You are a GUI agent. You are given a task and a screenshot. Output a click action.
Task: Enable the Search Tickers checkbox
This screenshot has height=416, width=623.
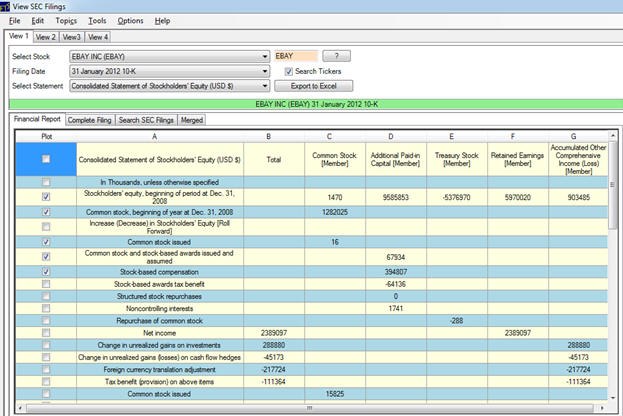click(289, 72)
